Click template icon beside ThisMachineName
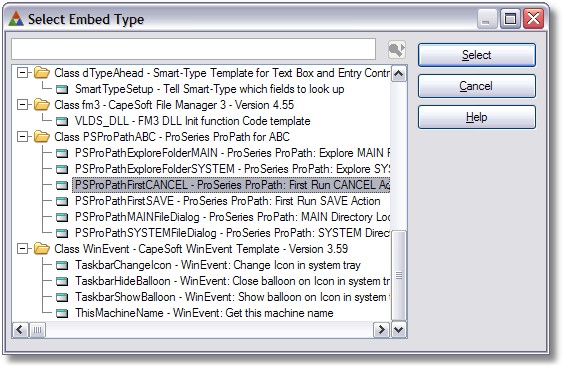Screen dimensions: 564x369 click(62, 313)
